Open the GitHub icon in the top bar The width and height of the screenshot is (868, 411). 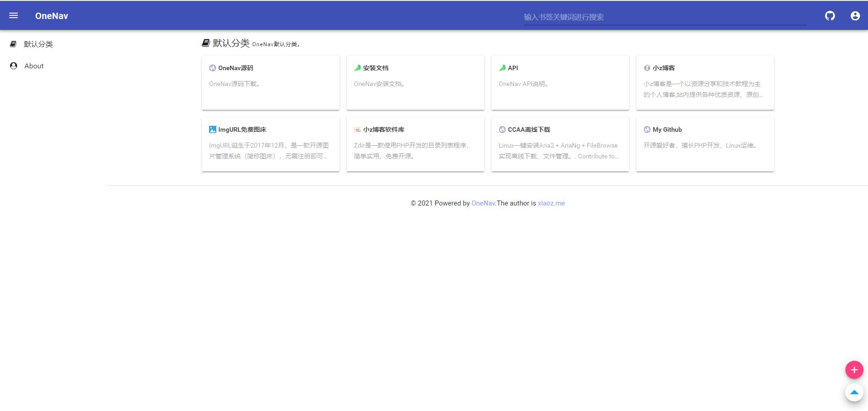830,15
